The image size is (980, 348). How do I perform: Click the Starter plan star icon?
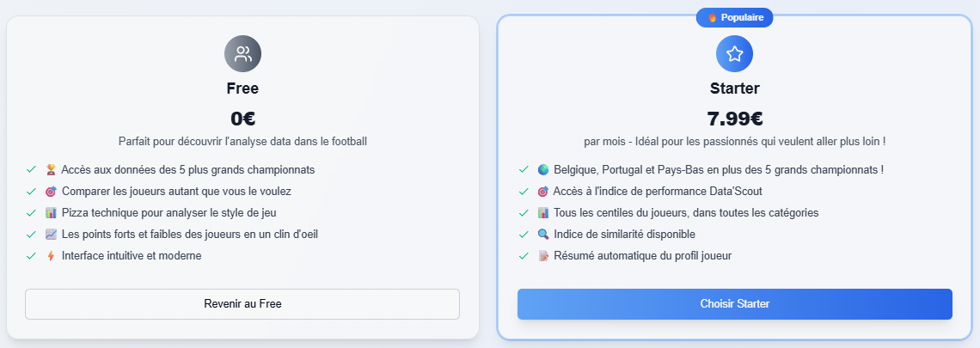[734, 54]
